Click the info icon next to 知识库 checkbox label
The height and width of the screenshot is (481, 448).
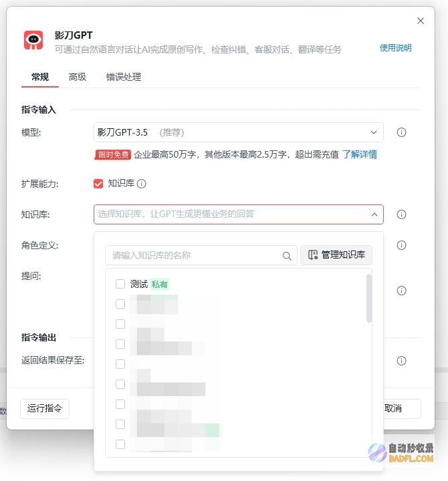[142, 184]
